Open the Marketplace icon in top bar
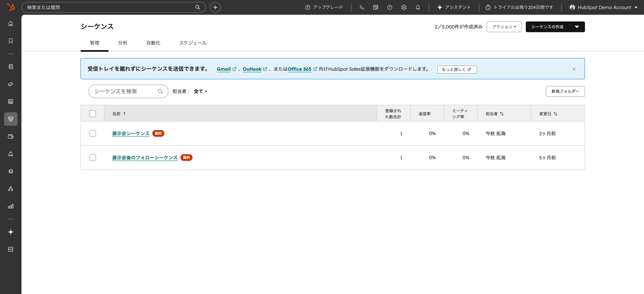This screenshot has height=294, width=644. click(375, 7)
